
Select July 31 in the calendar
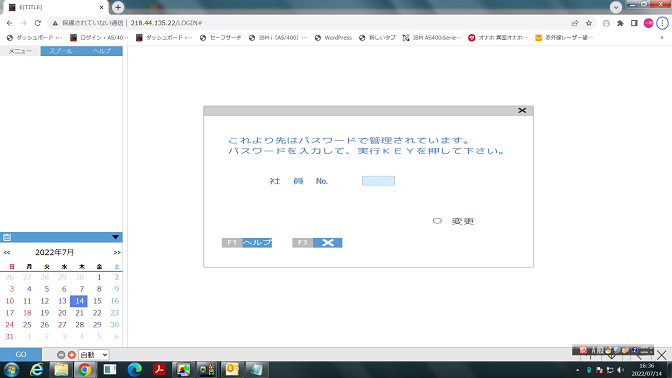click(x=9, y=337)
